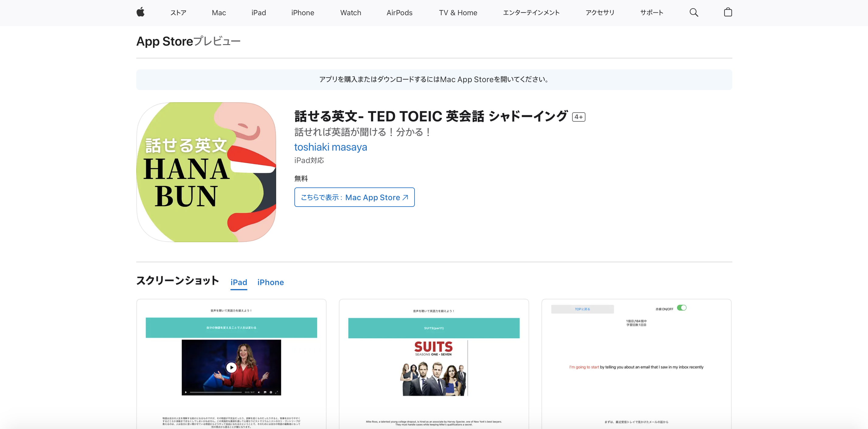Click the TOPに戻る button in third screenshot

tap(582, 309)
